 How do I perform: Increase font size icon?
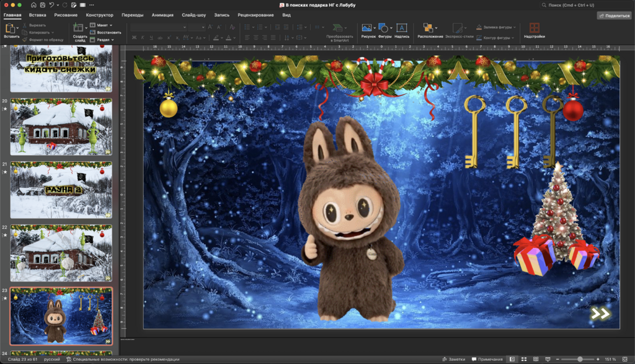(210, 27)
